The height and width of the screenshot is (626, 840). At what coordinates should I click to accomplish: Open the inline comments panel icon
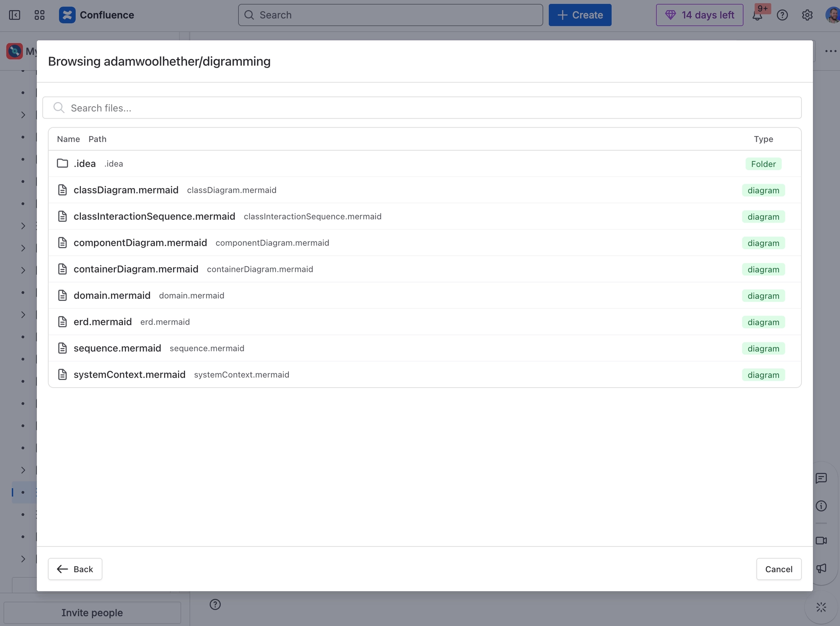822,478
